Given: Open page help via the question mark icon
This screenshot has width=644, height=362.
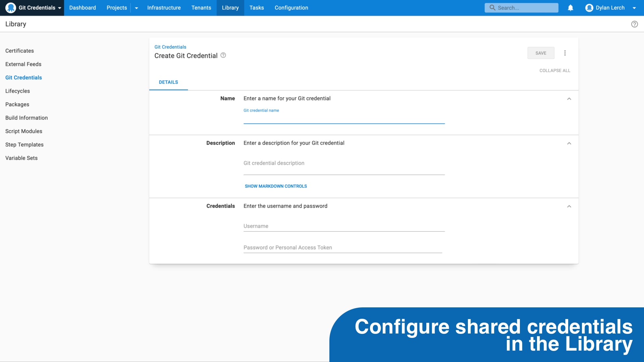Looking at the screenshot, I should tap(635, 24).
